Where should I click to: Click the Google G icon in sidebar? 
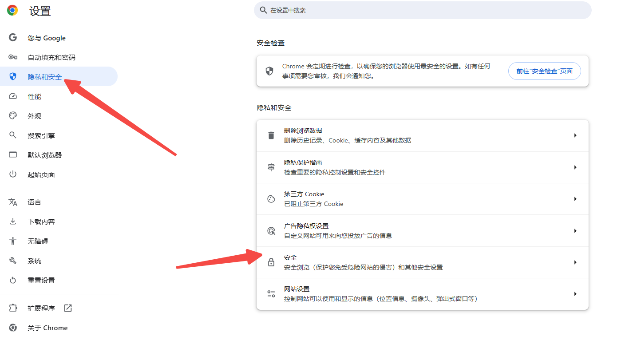[x=13, y=38]
